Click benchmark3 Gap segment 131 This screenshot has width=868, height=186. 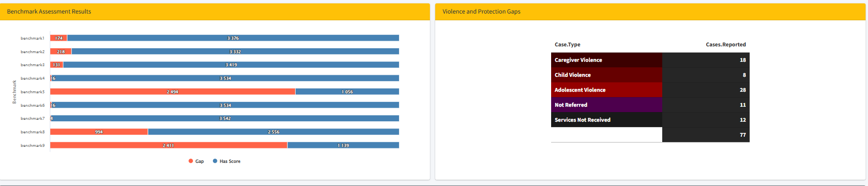pyautogui.click(x=57, y=65)
